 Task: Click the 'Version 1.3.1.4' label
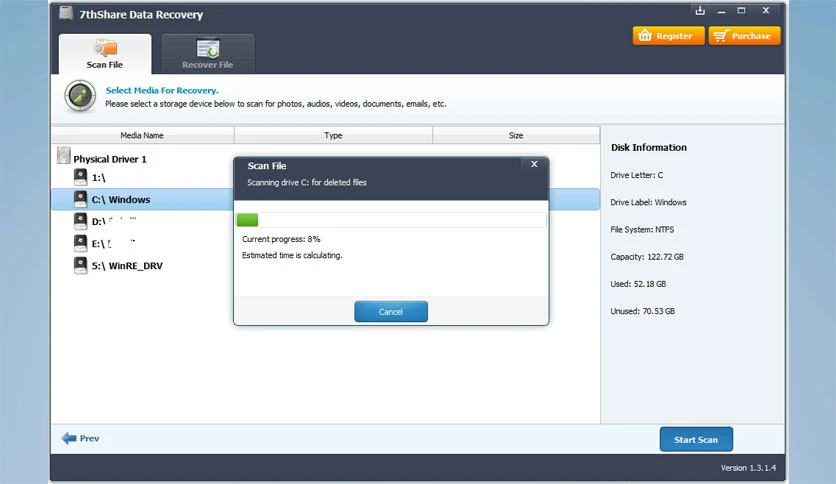(749, 467)
